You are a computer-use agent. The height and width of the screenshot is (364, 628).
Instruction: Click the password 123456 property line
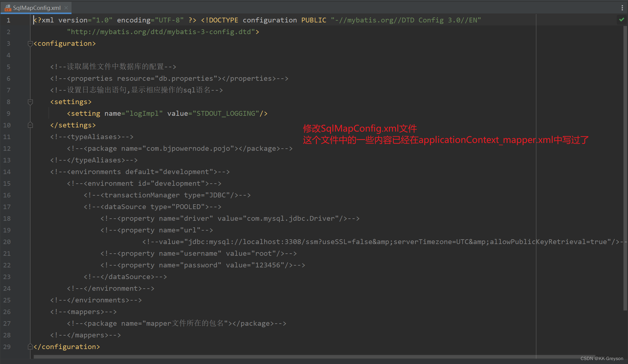[203, 265]
